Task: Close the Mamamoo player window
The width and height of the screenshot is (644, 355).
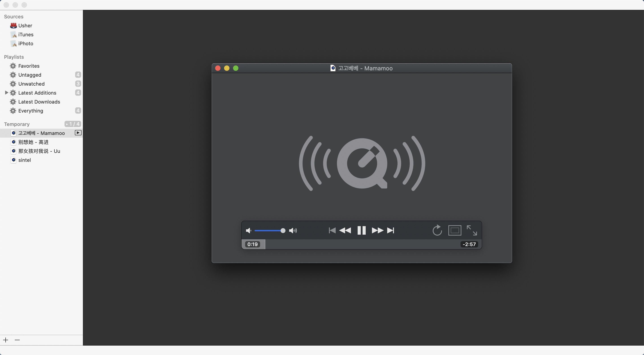Action: coord(218,68)
